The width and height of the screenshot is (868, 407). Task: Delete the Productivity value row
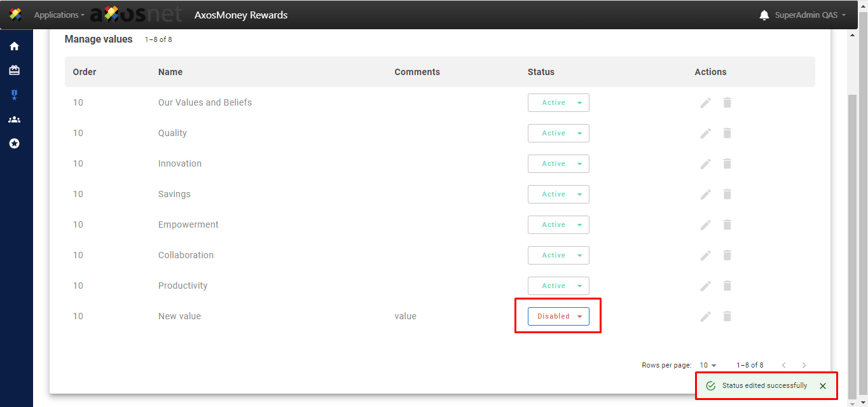727,286
